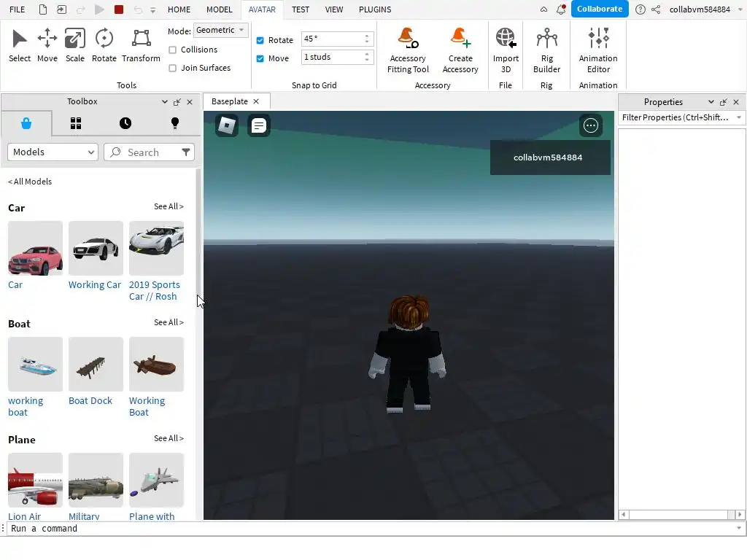
Task: Open the Animation Editor
Action: (x=598, y=50)
